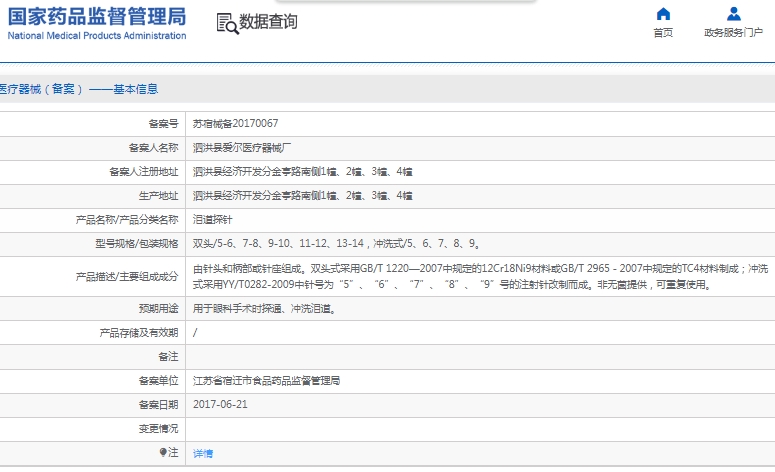Click the 数据查询 search document icon
The height and width of the screenshot is (472, 775).
227,23
